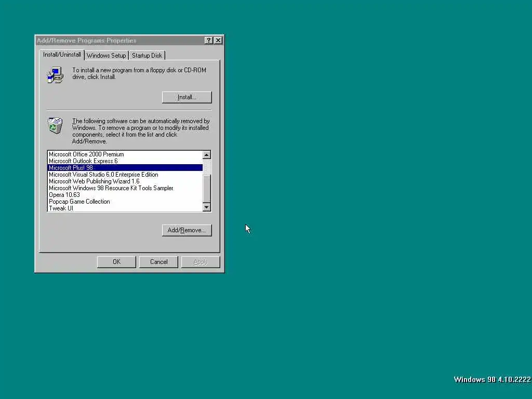
Task: Click the Add/Remove... button
Action: point(187,230)
